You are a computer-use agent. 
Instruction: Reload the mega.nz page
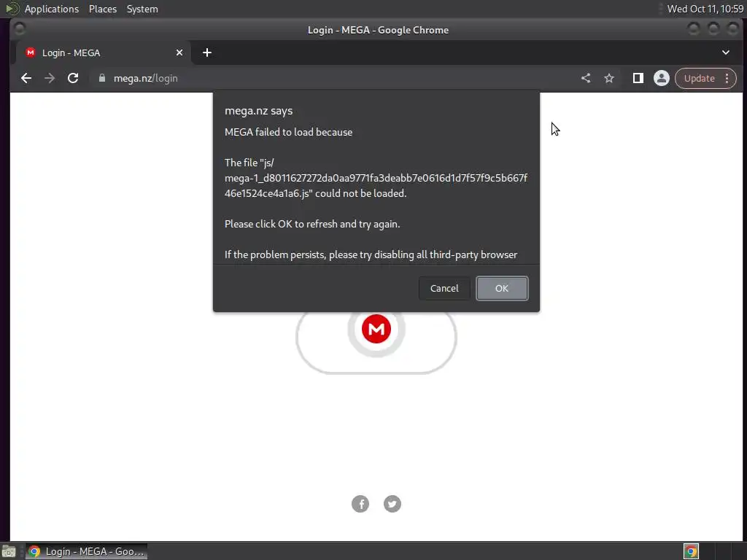(73, 78)
